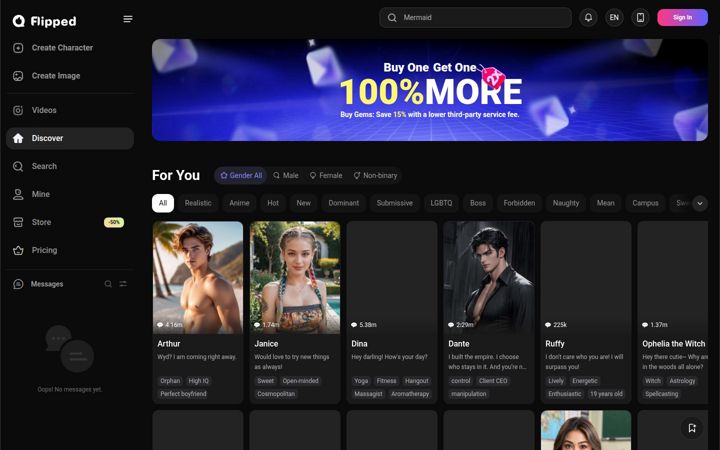Select the Realistic category tab
Screen dimensions: 720x450
198,203
